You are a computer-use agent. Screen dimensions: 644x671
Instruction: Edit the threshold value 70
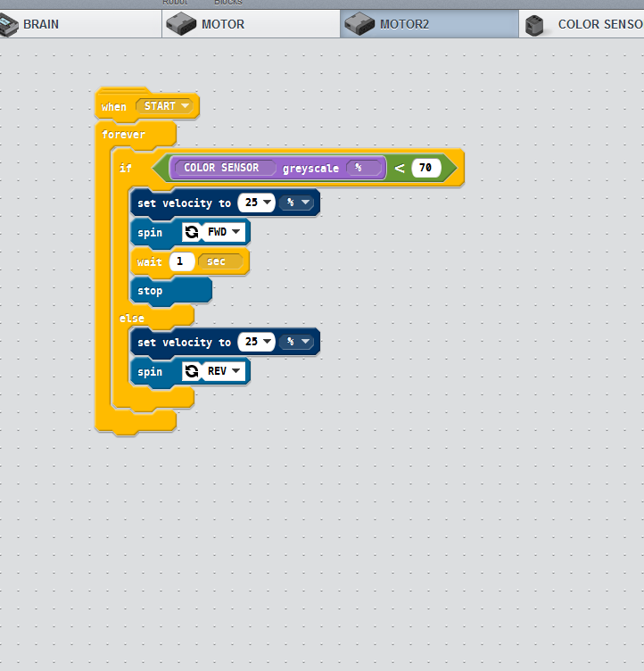pos(425,168)
